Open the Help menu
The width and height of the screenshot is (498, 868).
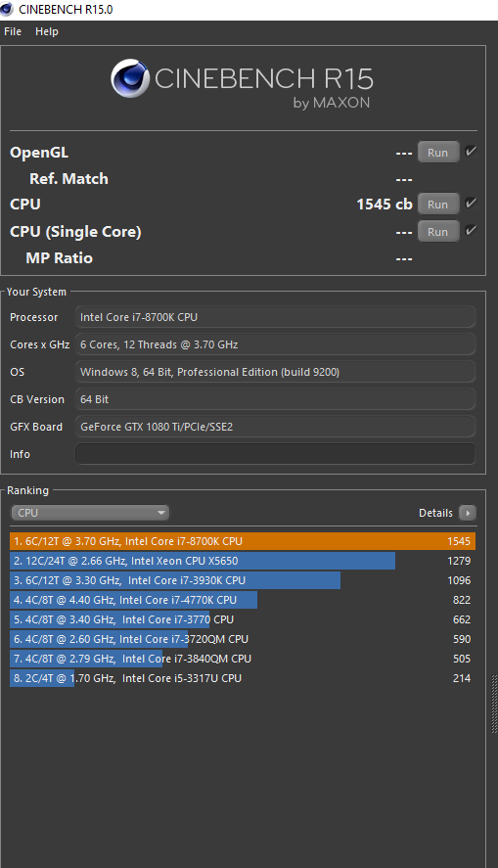47,31
